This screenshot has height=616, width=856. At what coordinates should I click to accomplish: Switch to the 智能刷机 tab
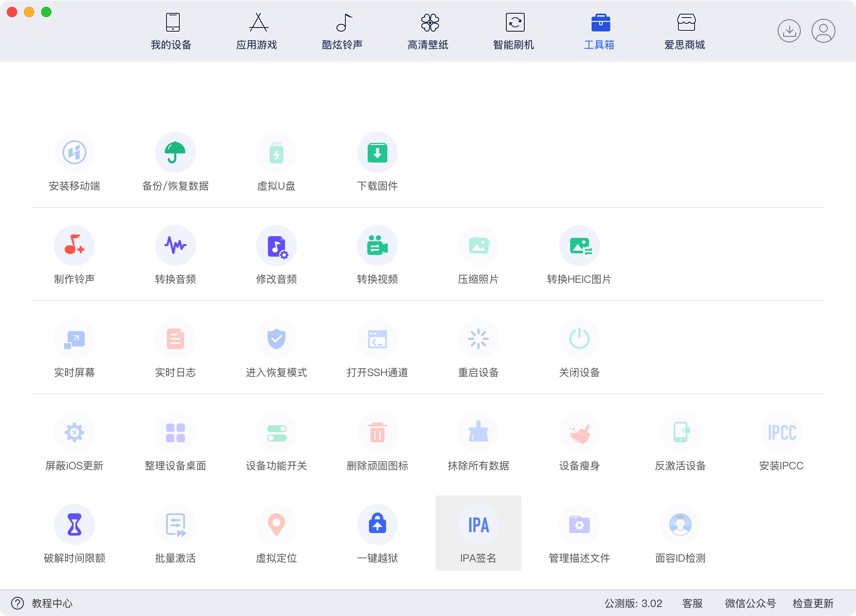[514, 32]
